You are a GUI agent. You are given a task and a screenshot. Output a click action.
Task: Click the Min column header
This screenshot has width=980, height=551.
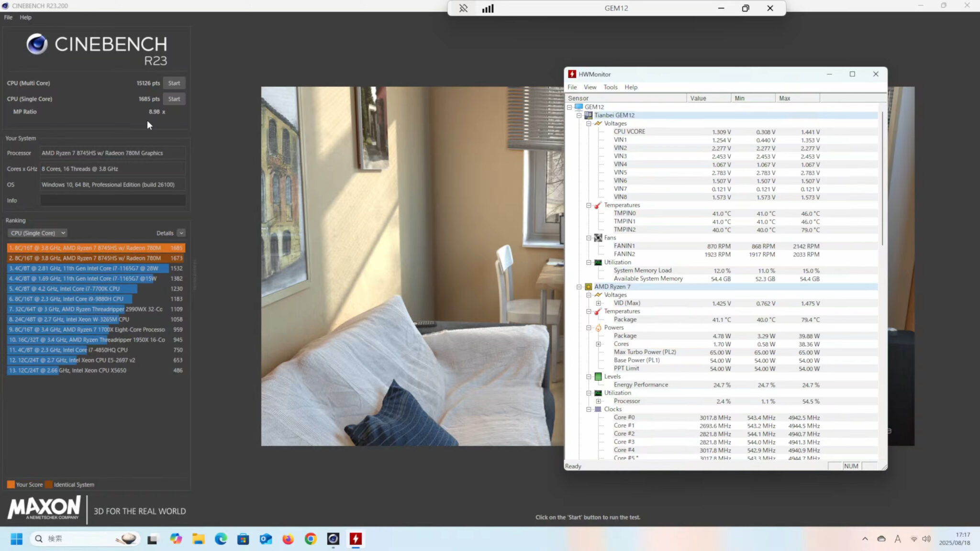753,98
